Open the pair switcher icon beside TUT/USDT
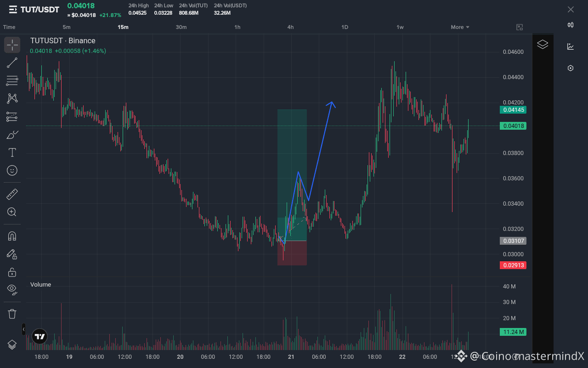 pos(13,9)
